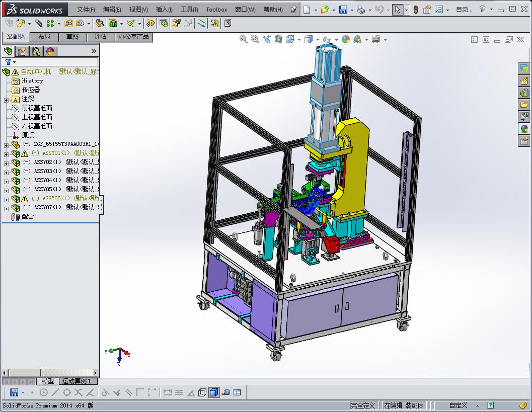Expand the hidden manager tabs chevron

pyautogui.click(x=94, y=51)
